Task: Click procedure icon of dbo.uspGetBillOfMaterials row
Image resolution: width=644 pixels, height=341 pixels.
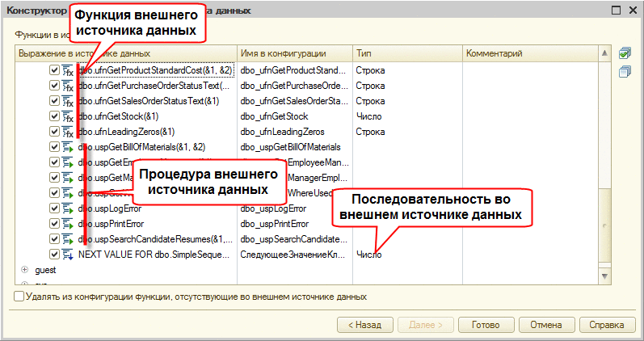Action: coord(67,147)
